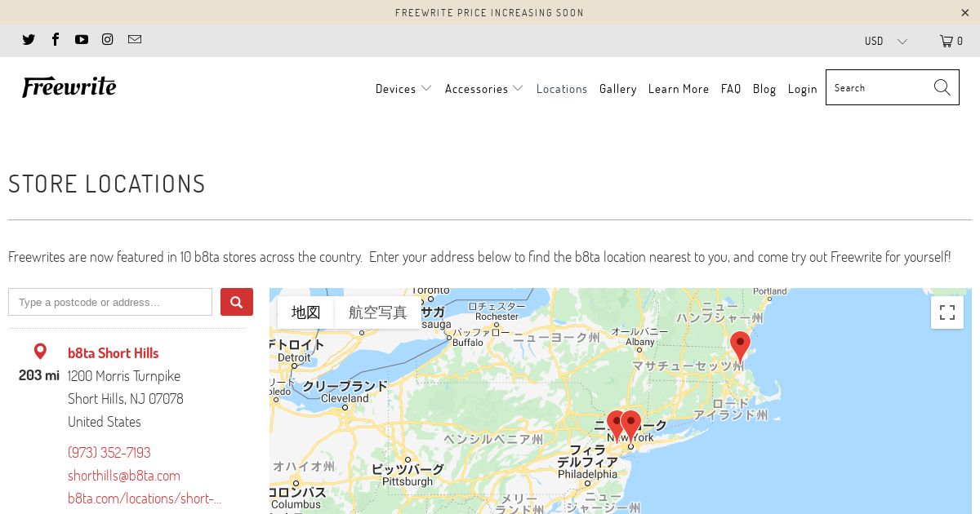Click the FREEWRITE PRICE INCREASING SOON banner
The width and height of the screenshot is (980, 514).
coord(490,12)
